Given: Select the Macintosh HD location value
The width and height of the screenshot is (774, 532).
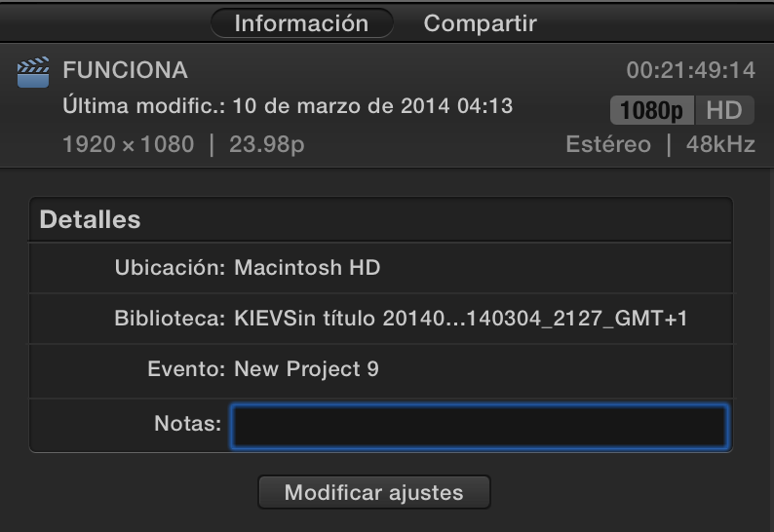Looking at the screenshot, I should [307, 267].
